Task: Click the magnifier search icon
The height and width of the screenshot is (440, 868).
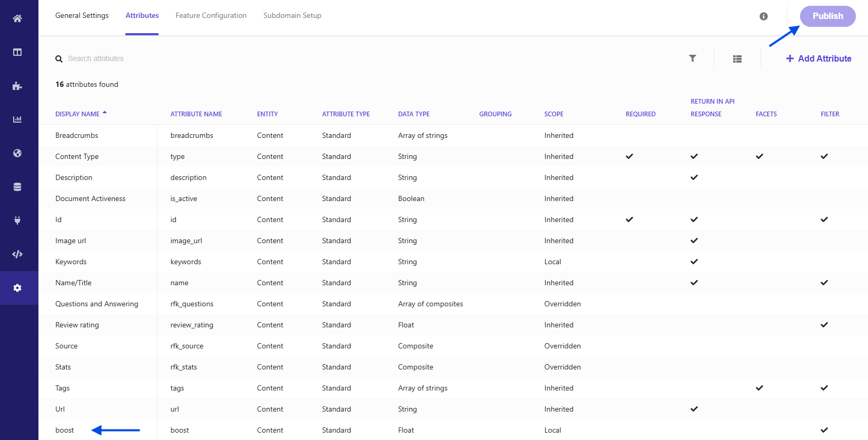Action: 59,59
